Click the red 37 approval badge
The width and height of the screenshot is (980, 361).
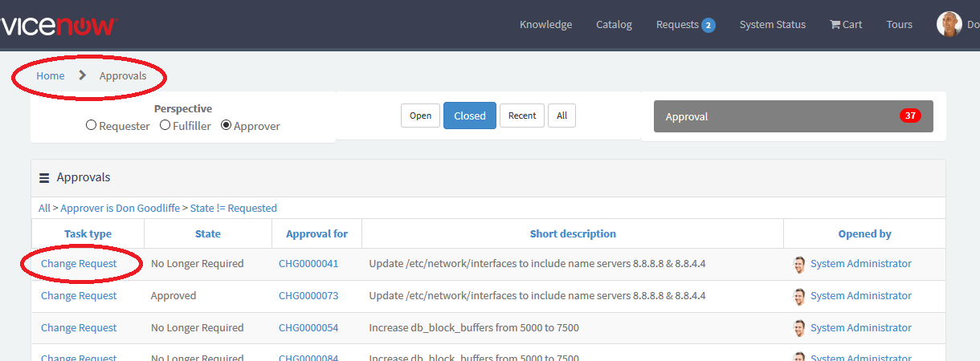(910, 116)
